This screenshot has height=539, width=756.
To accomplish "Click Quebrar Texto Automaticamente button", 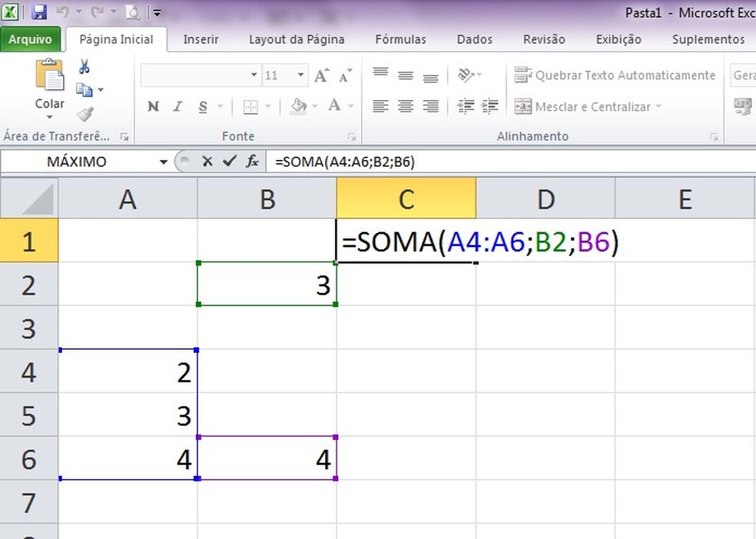I will tap(615, 75).
